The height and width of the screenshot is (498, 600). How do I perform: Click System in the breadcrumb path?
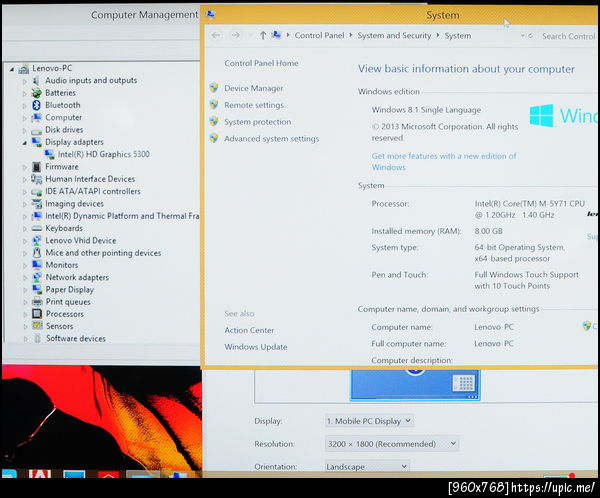[458, 36]
